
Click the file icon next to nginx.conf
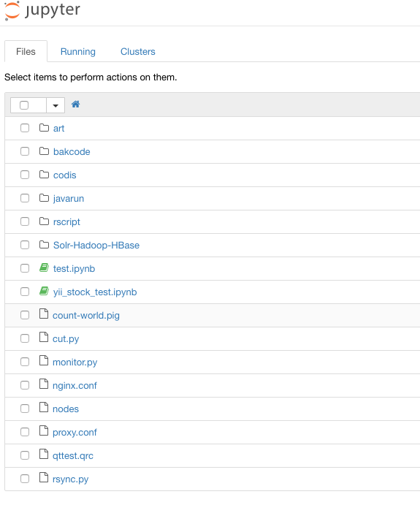(44, 384)
